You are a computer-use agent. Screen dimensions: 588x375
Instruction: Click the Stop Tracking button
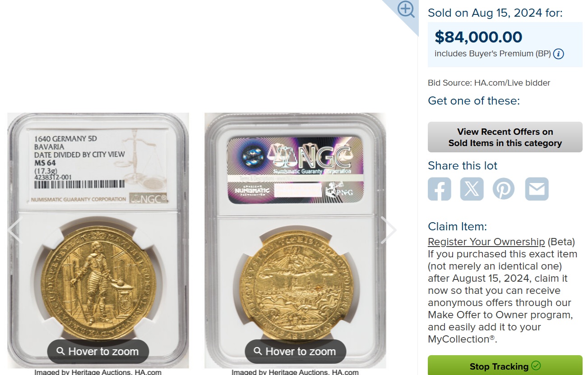click(x=505, y=366)
